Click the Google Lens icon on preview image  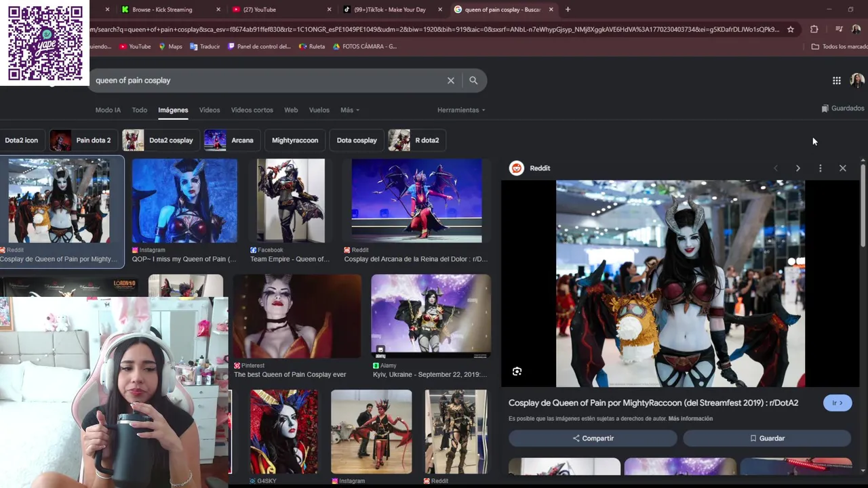click(x=517, y=371)
